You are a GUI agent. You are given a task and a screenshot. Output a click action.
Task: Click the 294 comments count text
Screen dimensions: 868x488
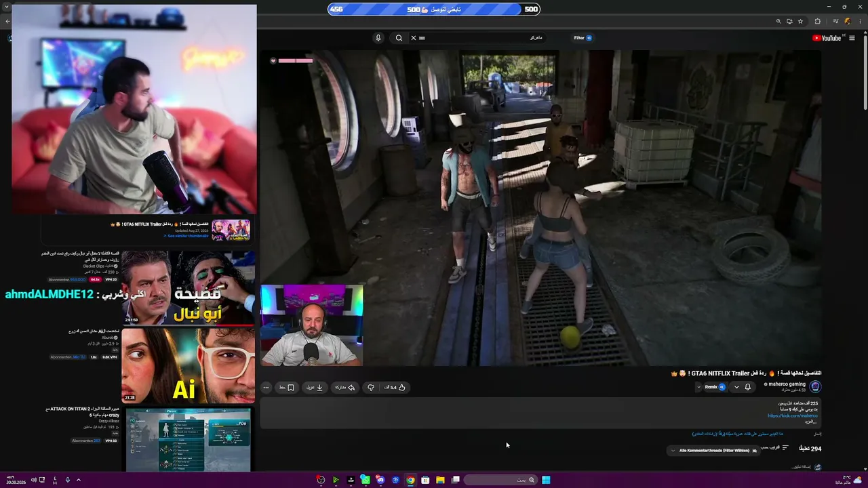pyautogui.click(x=810, y=449)
